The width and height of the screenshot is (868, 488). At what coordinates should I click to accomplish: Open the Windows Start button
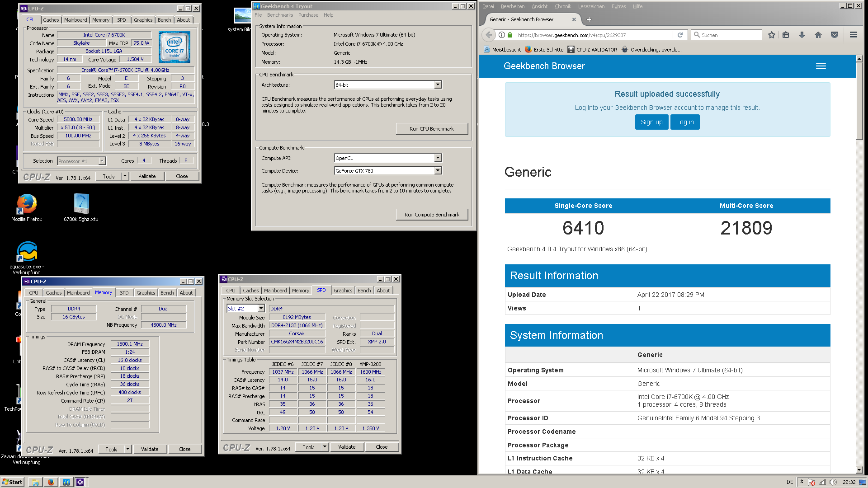[x=12, y=482]
